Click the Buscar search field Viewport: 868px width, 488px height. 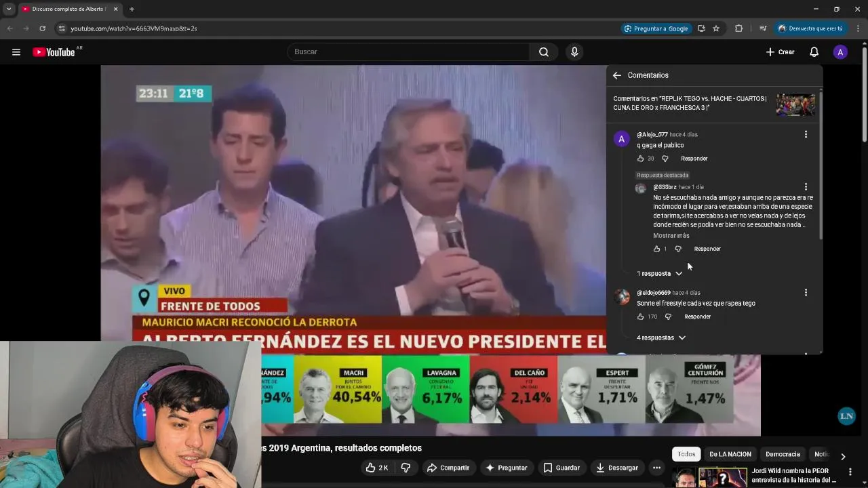(410, 52)
